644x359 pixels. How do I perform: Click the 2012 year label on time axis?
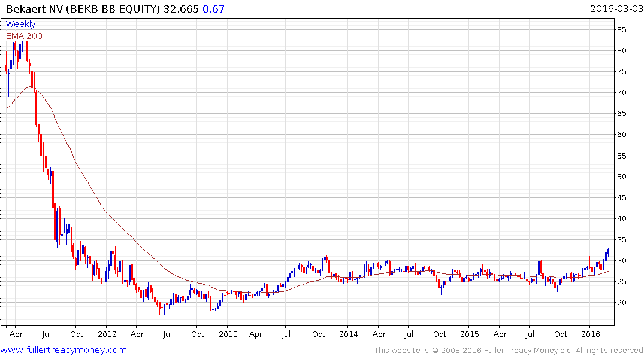pyautogui.click(x=107, y=334)
